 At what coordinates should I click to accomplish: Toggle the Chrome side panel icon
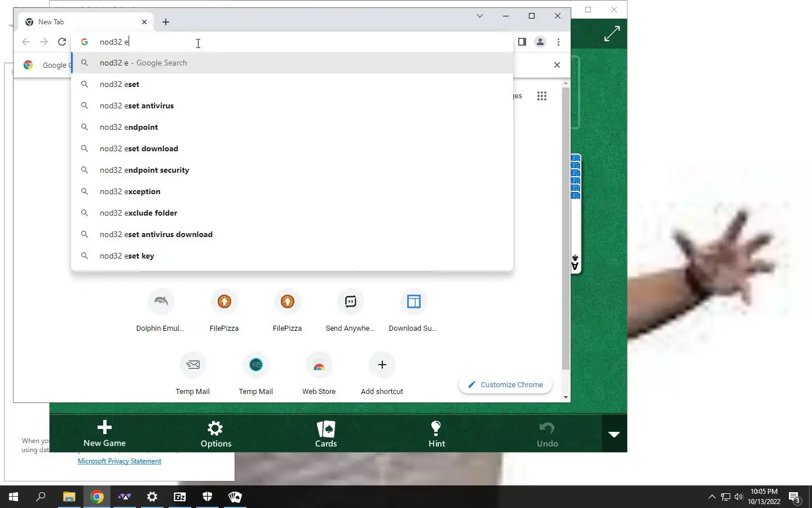[x=522, y=42]
